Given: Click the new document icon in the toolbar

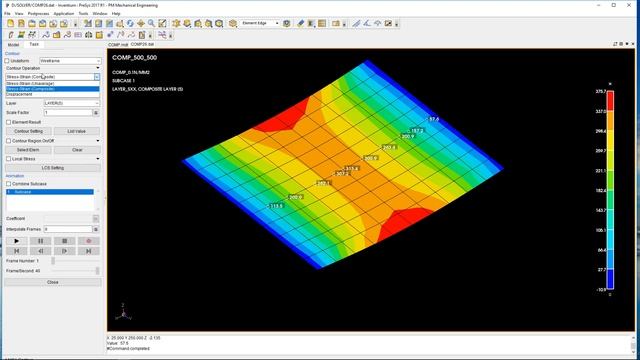Looking at the screenshot, I should point(11,24).
